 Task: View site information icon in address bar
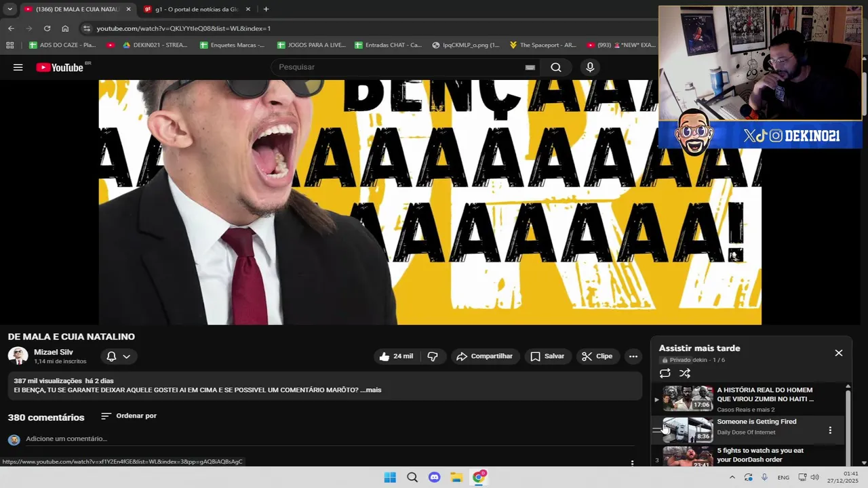[85, 28]
